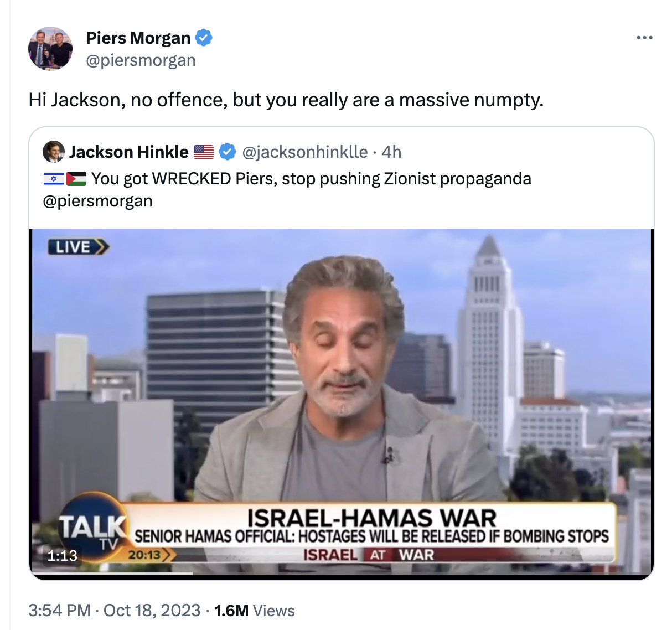Click the Palestine flag emoji in quoted tweet

(76, 179)
